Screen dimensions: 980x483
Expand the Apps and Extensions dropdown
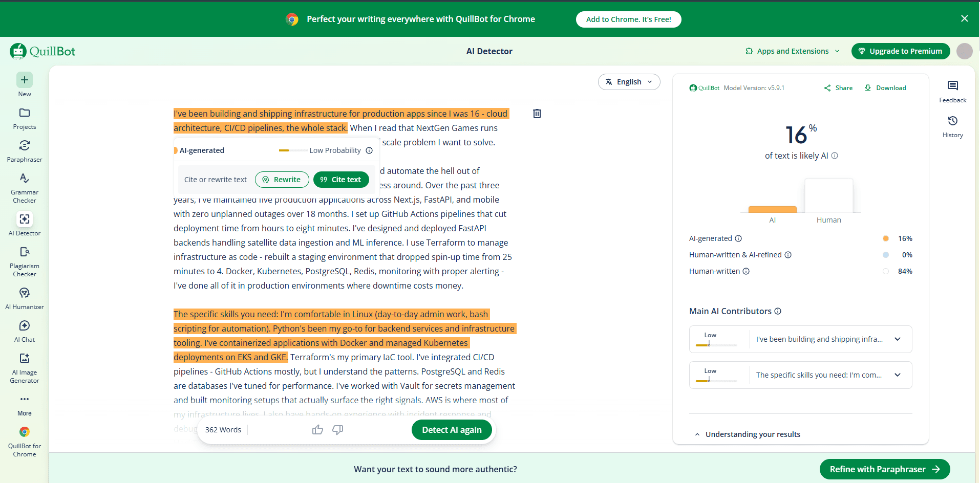791,51
